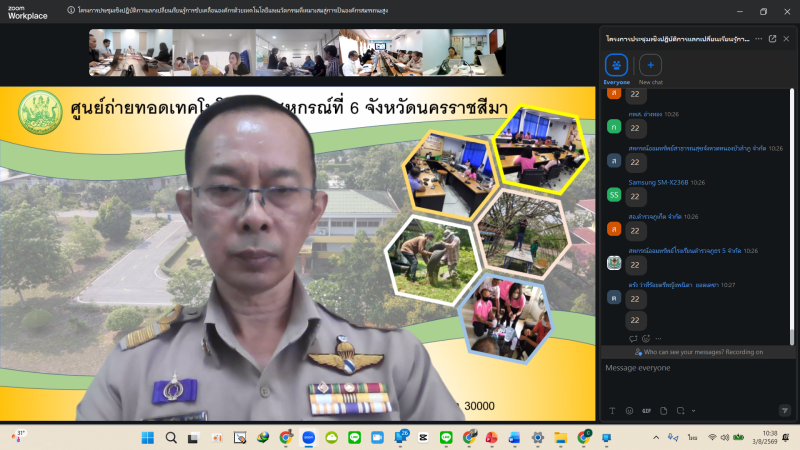This screenshot has width=800, height=450.
Task: Attach a file to the chat
Action: (663, 411)
